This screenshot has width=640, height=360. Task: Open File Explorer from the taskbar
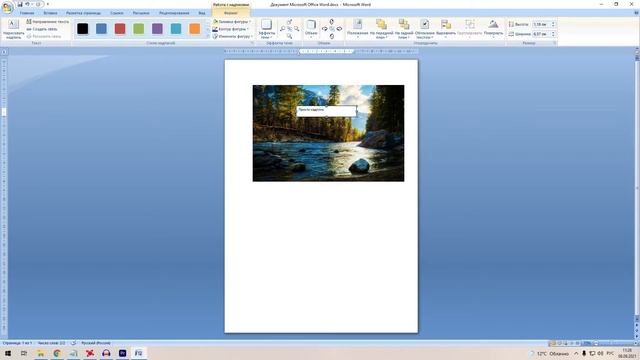40,353
